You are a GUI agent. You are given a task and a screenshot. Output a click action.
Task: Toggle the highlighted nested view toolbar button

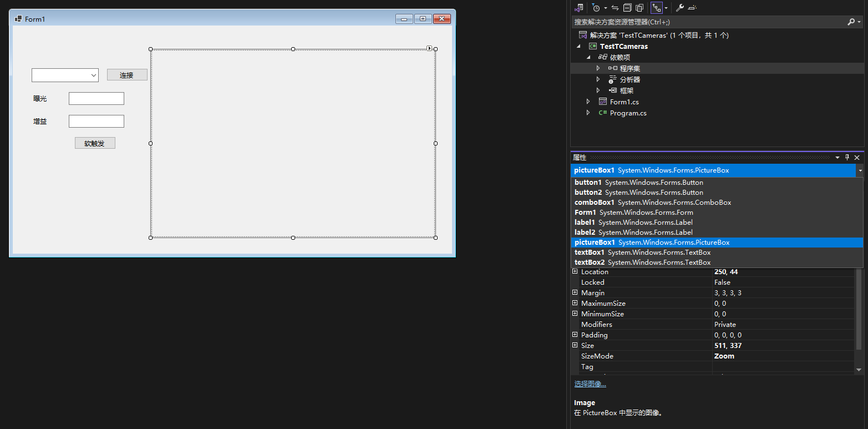tap(657, 8)
